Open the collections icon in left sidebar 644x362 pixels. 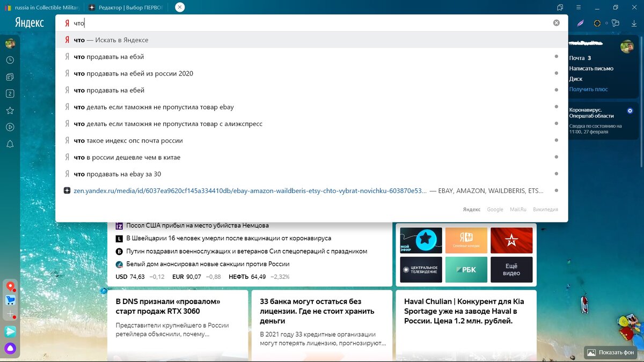(10, 77)
